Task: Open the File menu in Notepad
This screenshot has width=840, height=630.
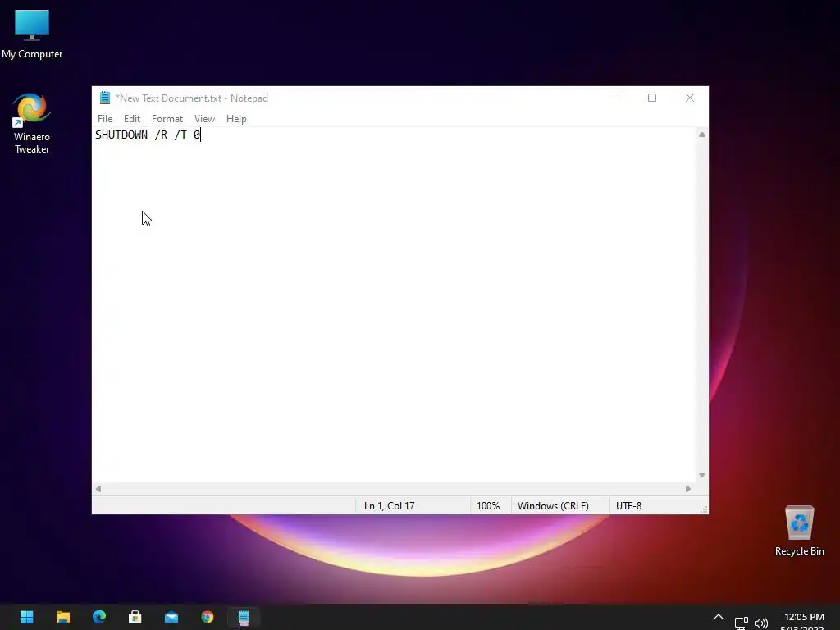Action: (105, 119)
